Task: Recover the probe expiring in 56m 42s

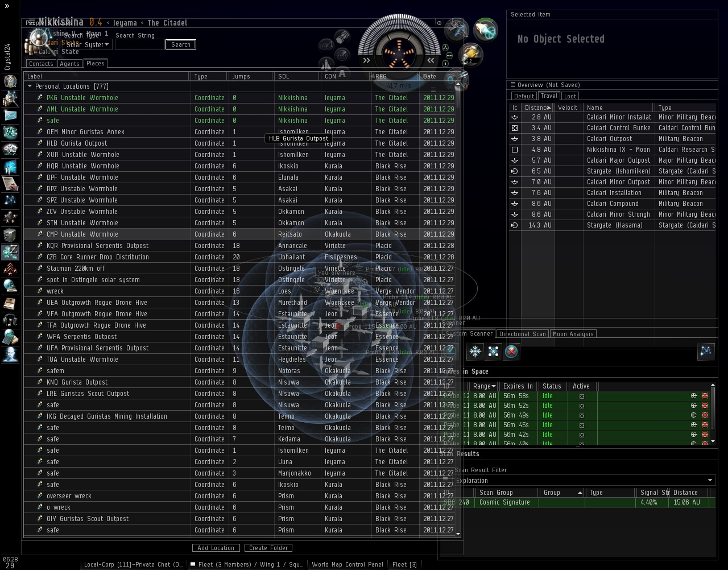Action: 694,435
